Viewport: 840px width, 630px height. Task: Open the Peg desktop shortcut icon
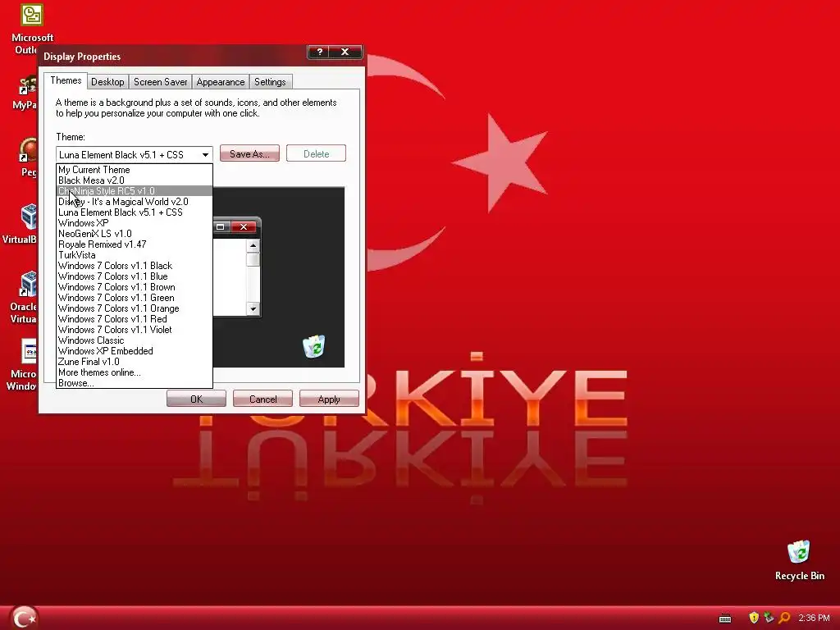pyautogui.click(x=29, y=150)
